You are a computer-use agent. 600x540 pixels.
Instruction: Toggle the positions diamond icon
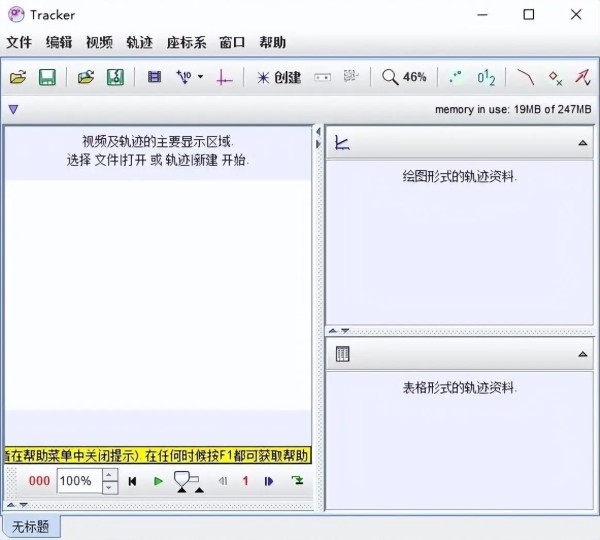pyautogui.click(x=555, y=78)
